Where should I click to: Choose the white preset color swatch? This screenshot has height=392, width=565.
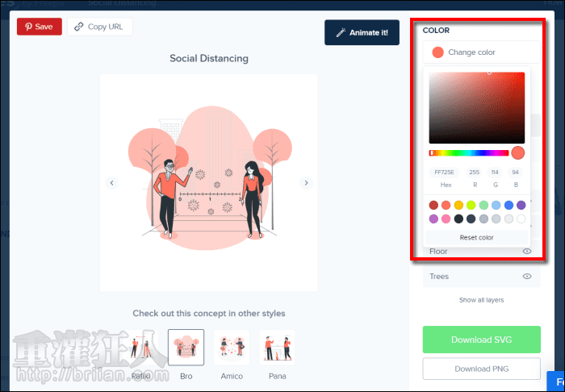[x=521, y=219]
